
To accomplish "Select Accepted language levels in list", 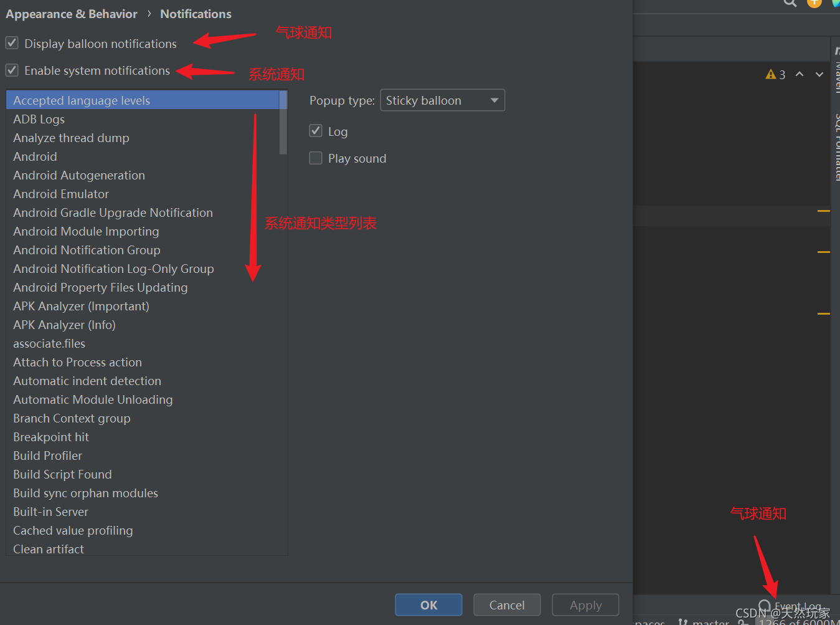I will [x=143, y=100].
